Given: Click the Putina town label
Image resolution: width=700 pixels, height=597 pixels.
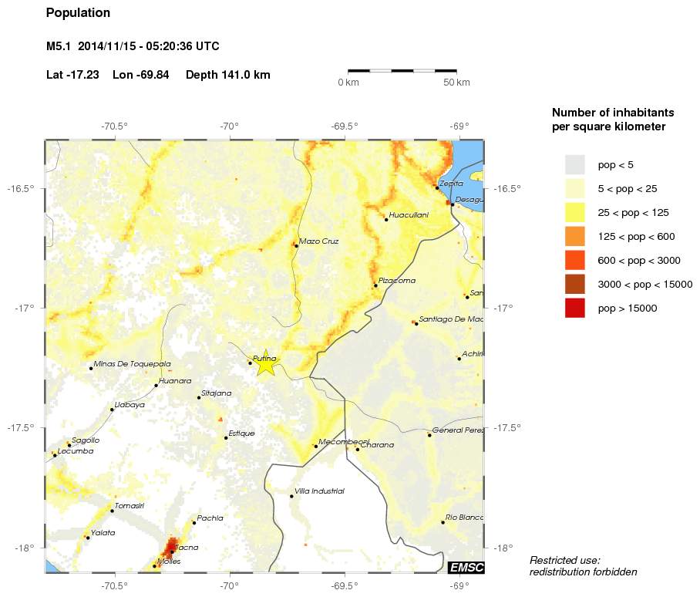Looking at the screenshot, I should [264, 358].
